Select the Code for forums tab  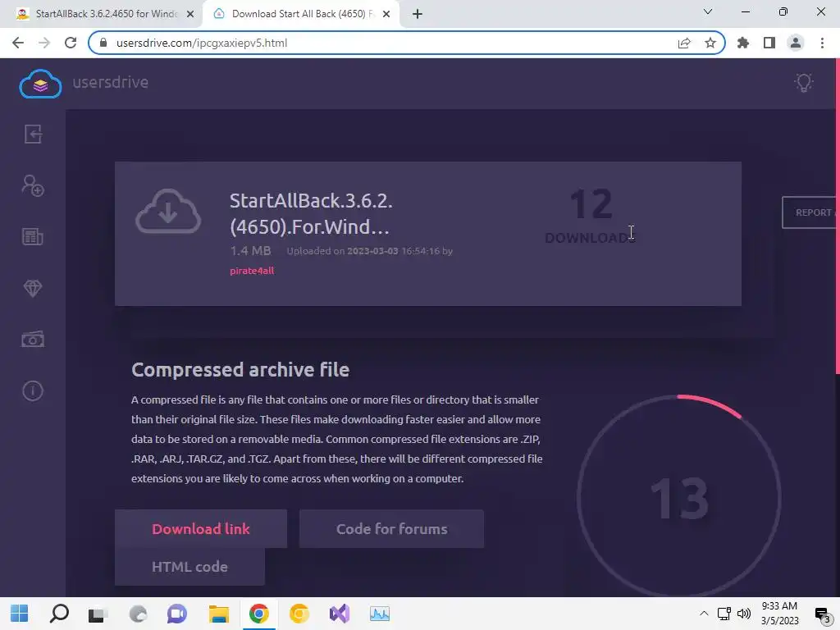391,529
